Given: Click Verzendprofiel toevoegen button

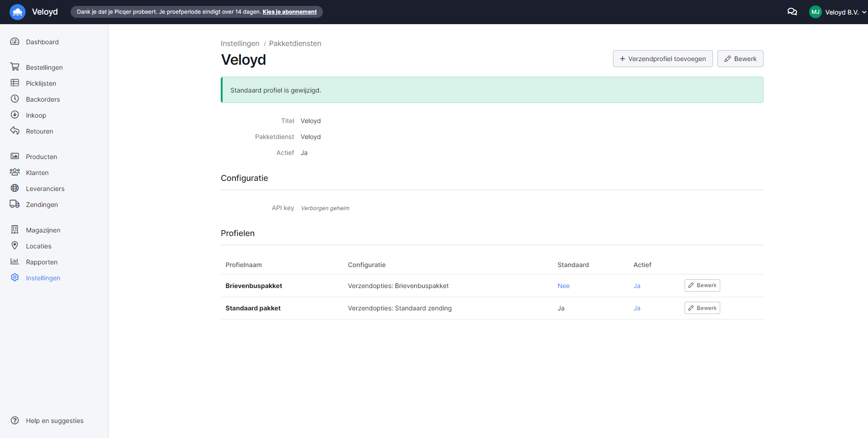Looking at the screenshot, I should coord(663,59).
